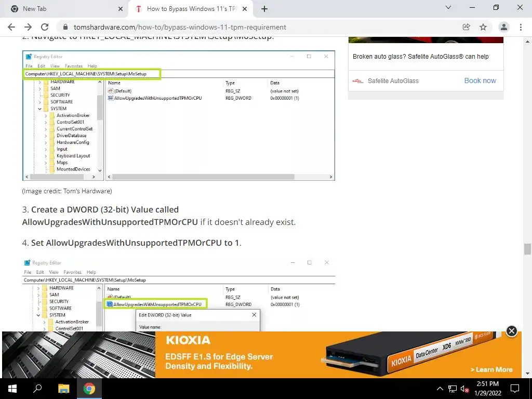Click the KIOXIA logo in the banner
Image resolution: width=532 pixels, height=399 pixels.
[188, 340]
